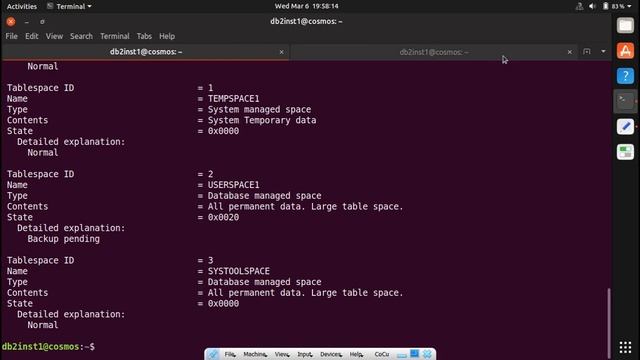Screen dimensions: 640x360
Task: Open the clock showing Wed Mar 6 19:58:14
Action: point(307,6)
